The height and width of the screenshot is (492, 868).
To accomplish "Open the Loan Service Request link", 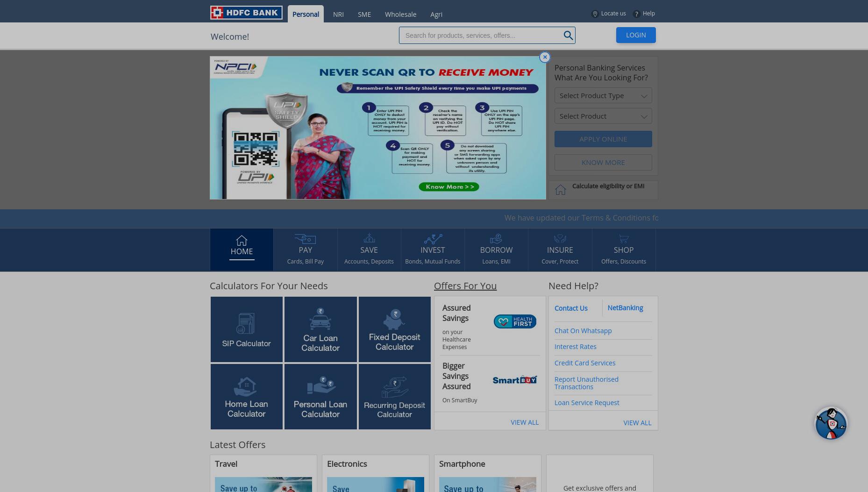I will [x=587, y=403].
